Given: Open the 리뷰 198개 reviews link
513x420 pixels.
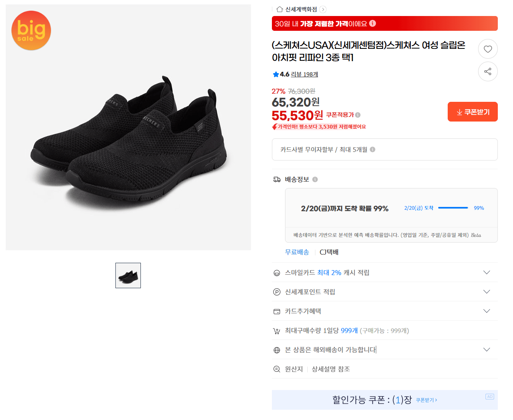Looking at the screenshot, I should click(x=304, y=74).
